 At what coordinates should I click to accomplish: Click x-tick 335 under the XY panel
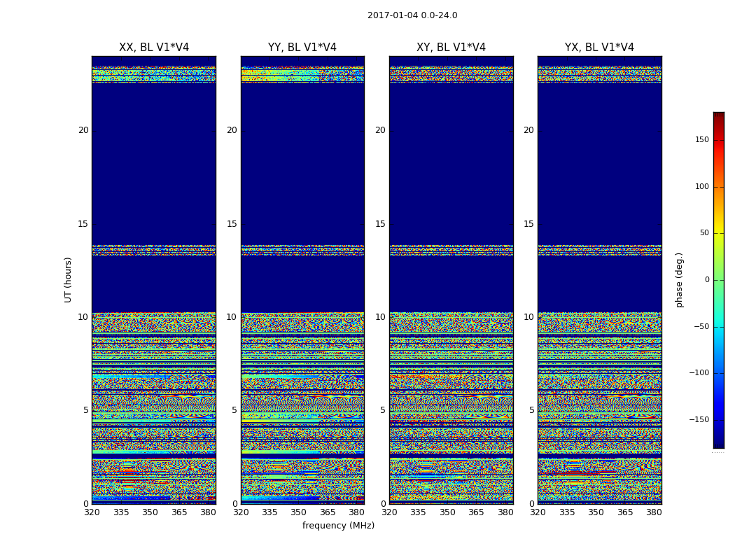(418, 512)
